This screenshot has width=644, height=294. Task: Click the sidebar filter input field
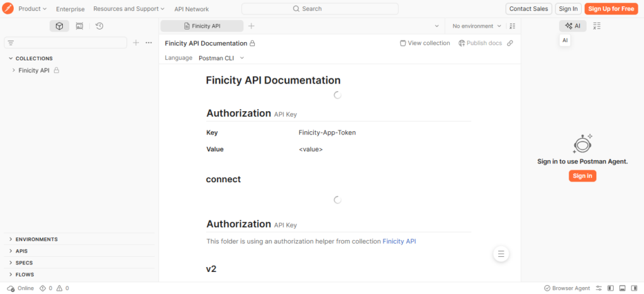65,43
